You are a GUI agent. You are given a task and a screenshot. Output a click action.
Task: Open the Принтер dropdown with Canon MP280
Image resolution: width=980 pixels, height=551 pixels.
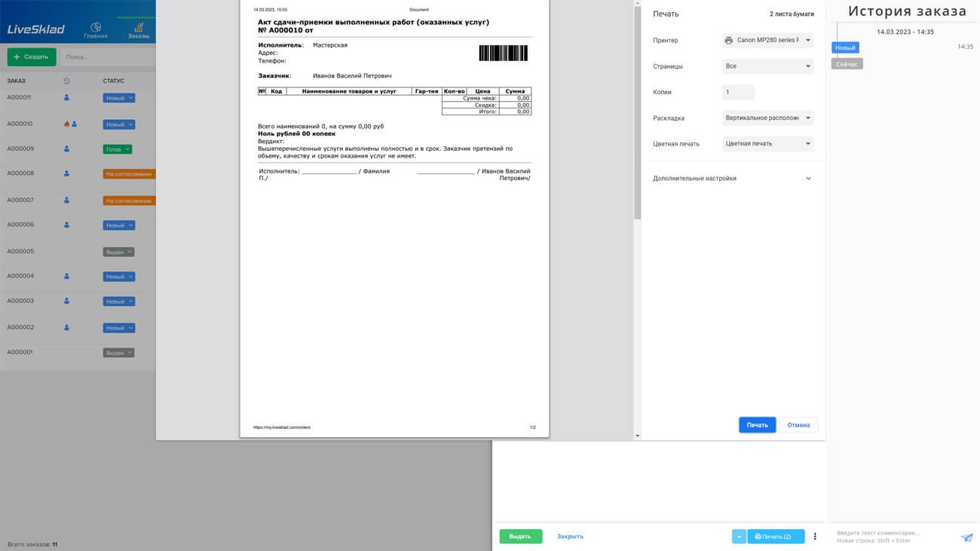click(x=767, y=41)
